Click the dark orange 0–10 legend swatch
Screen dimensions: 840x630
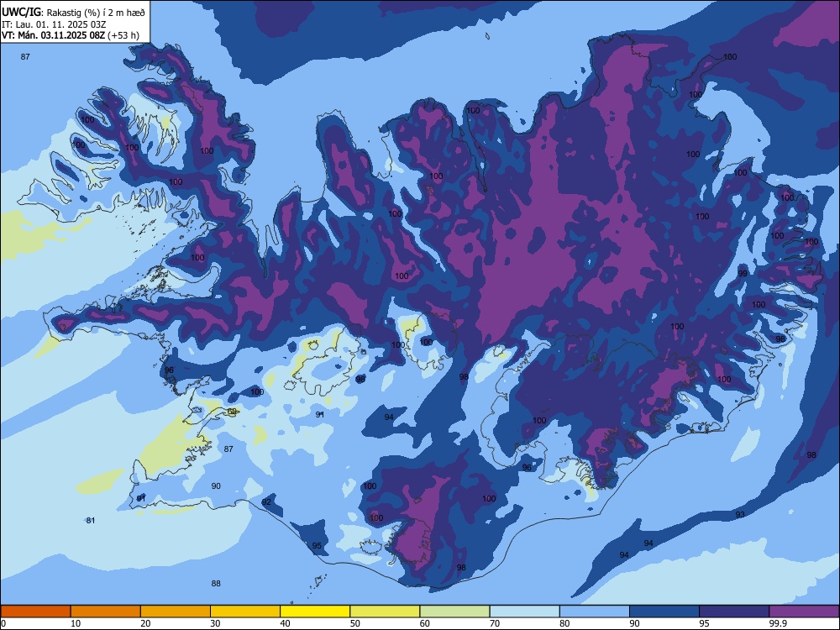coord(36,612)
